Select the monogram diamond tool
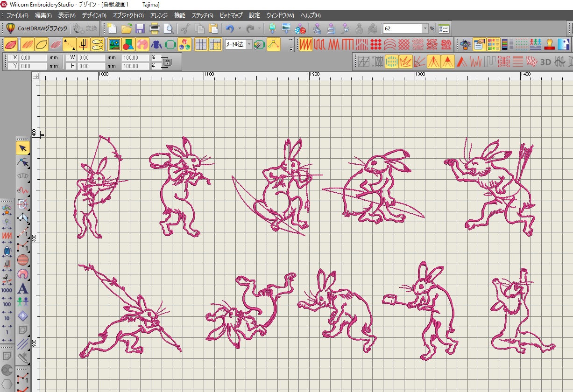Screen dimensions: 573x392 (22, 316)
